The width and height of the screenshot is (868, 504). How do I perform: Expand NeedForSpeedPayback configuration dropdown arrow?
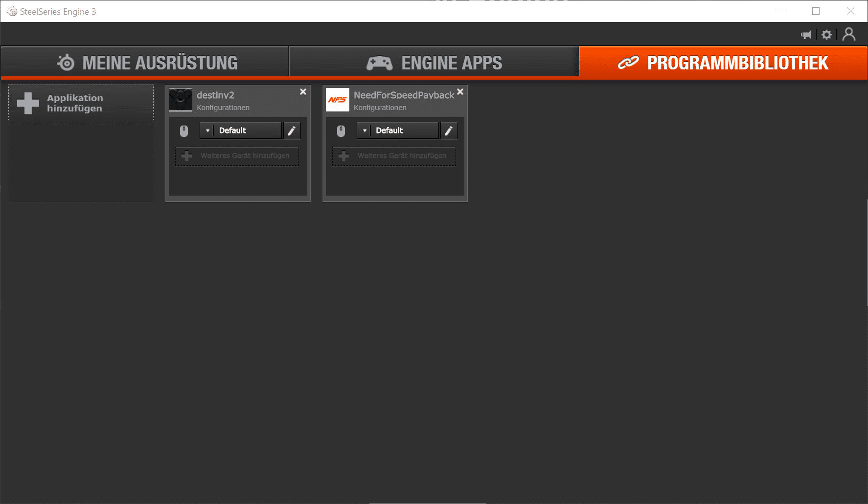tap(365, 131)
